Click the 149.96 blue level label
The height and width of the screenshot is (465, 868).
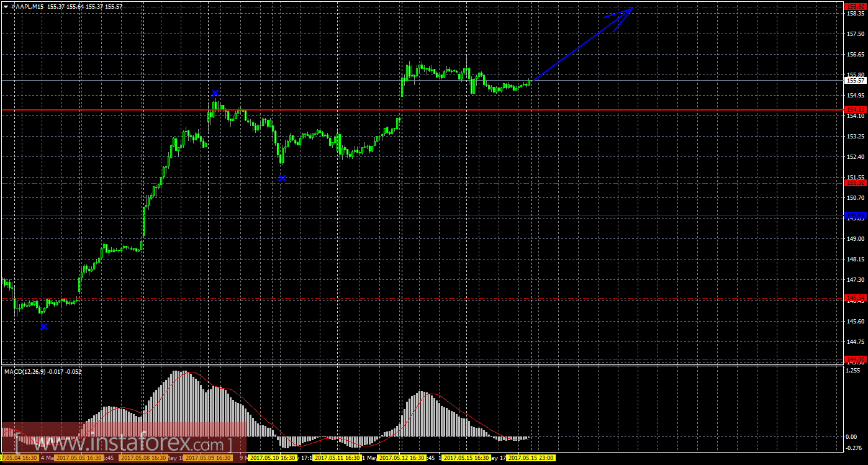coord(855,215)
